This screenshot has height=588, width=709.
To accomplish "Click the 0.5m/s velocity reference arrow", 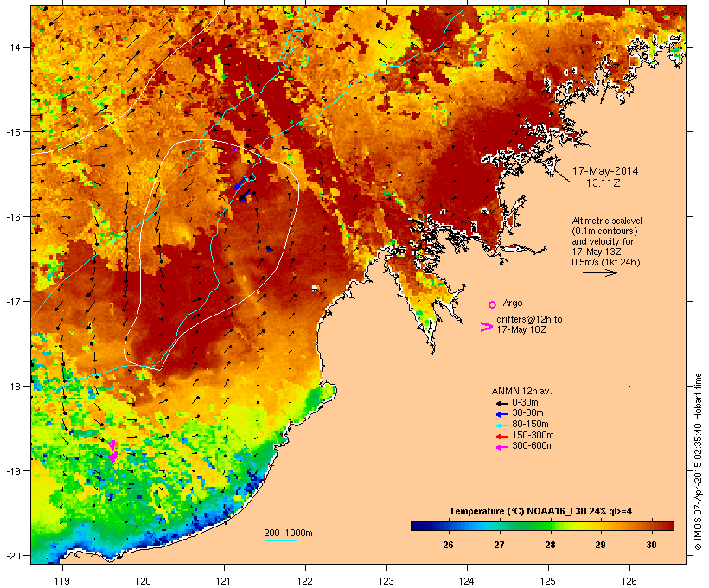I will click(x=599, y=272).
